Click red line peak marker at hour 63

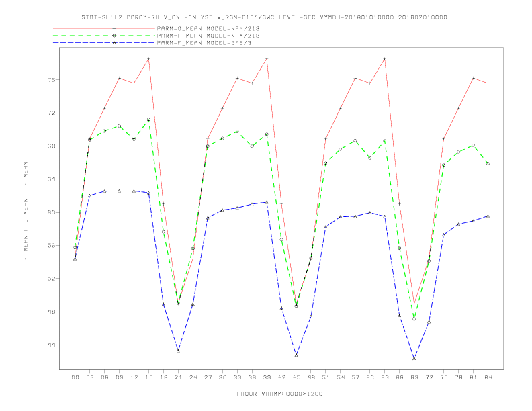385,59
